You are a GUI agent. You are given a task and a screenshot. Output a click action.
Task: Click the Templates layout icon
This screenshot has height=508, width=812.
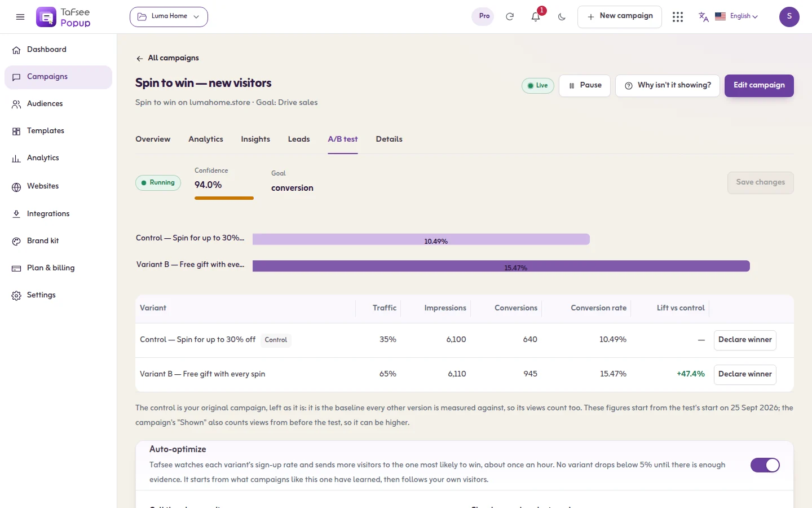coord(16,132)
